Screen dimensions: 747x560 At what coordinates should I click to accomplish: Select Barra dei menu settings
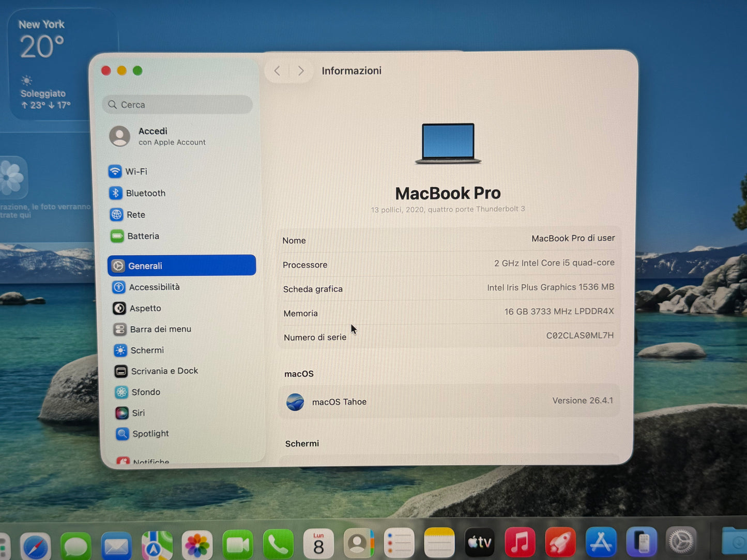coord(153,329)
